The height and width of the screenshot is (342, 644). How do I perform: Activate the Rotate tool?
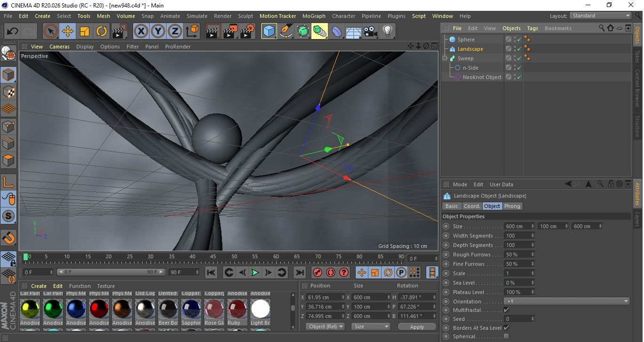102,32
